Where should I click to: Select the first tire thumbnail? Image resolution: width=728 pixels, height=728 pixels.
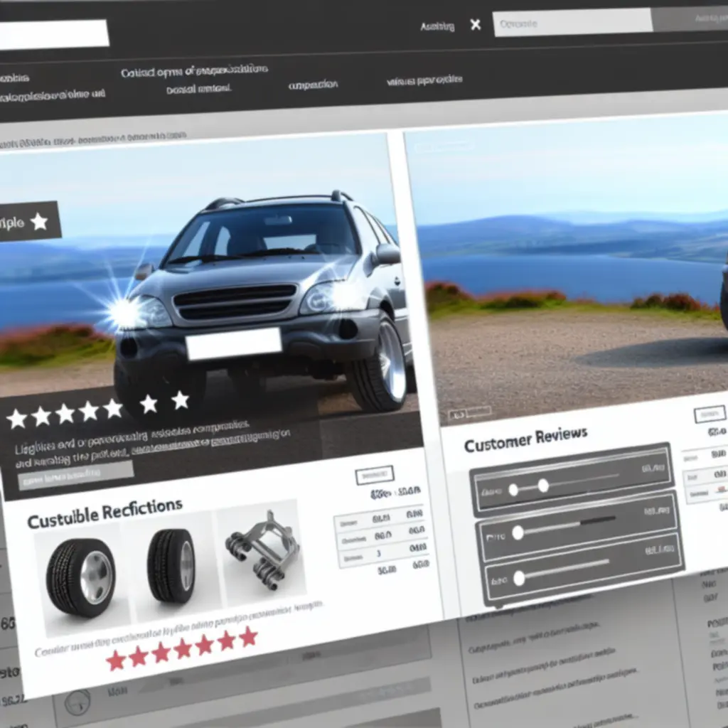tap(80, 575)
